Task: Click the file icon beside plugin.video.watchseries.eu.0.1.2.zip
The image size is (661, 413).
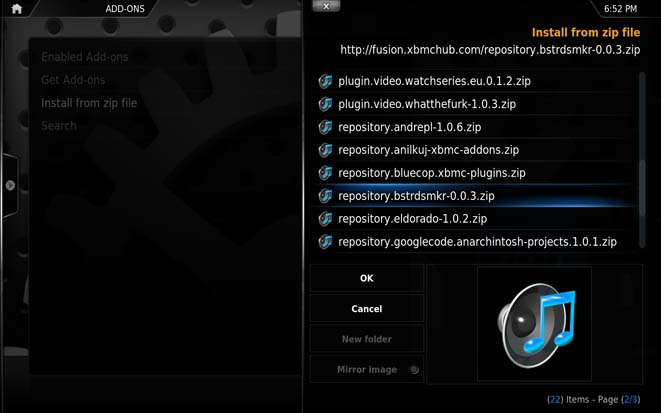Action: click(x=325, y=81)
